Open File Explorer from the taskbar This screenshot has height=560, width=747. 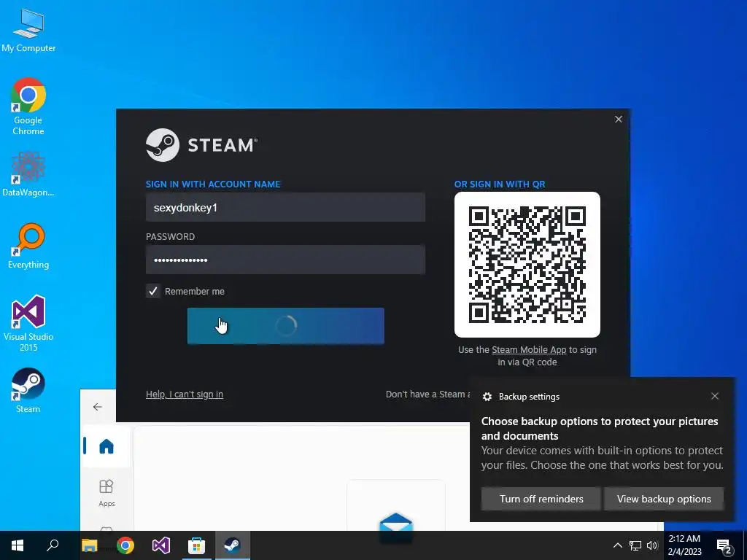[90, 545]
